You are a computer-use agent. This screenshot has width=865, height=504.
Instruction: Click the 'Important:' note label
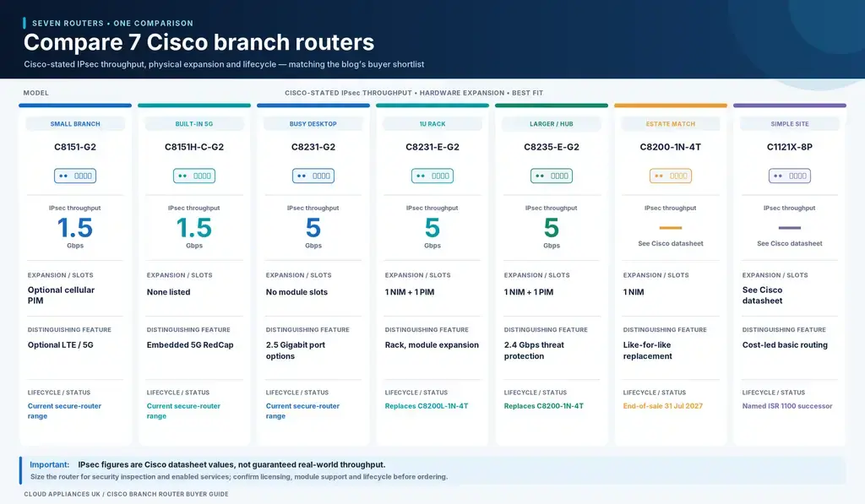(x=50, y=465)
